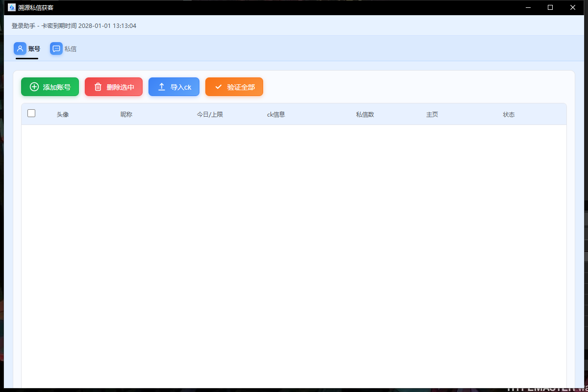Click the 状态 column header
The height and width of the screenshot is (392, 588).
coord(509,115)
